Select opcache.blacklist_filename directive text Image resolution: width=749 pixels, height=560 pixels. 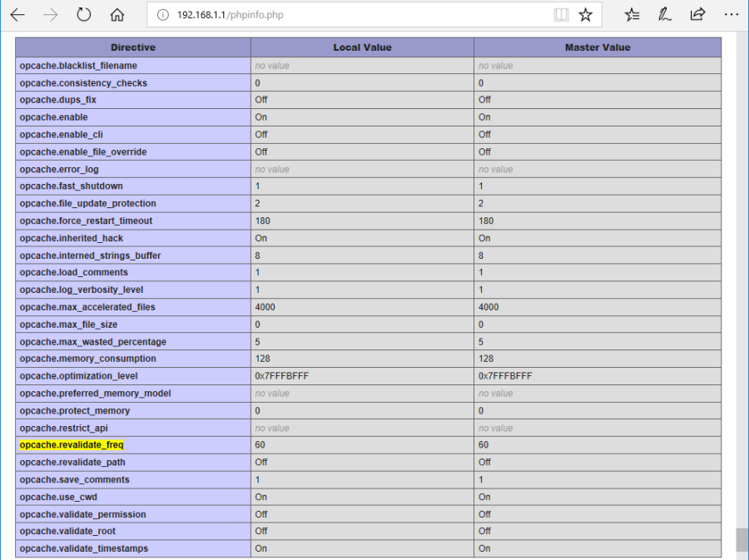78,66
